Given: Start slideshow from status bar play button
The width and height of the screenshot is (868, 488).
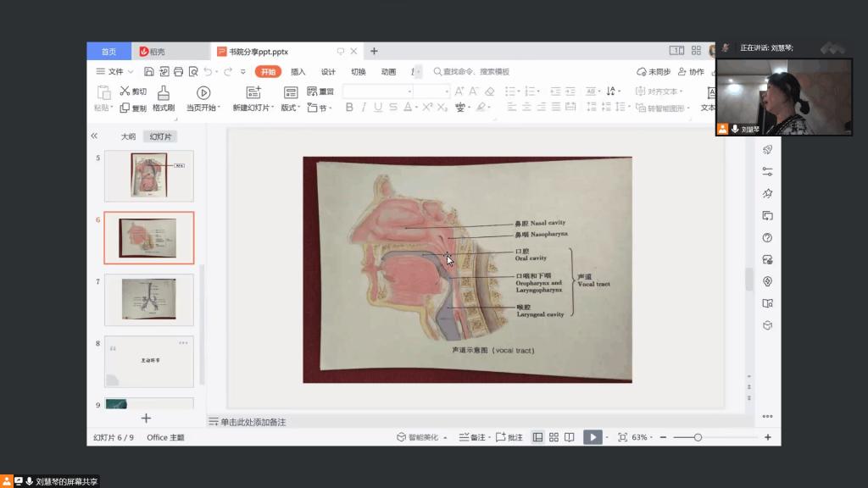Looking at the screenshot, I should point(593,437).
